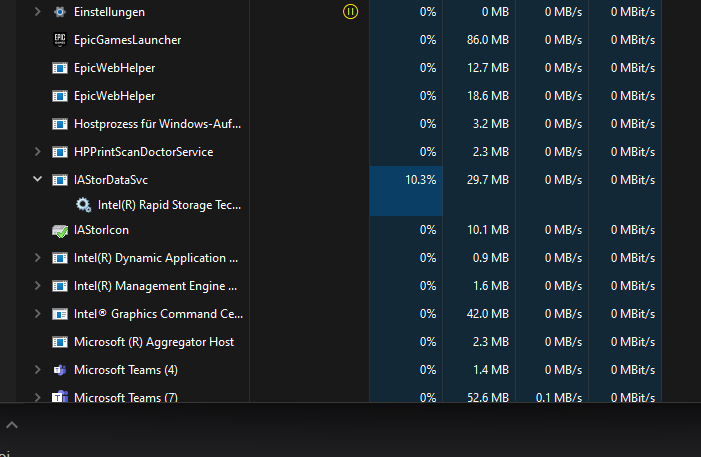This screenshot has width=701, height=457.
Task: Click the up chevron below the process list
Action: [x=12, y=425]
